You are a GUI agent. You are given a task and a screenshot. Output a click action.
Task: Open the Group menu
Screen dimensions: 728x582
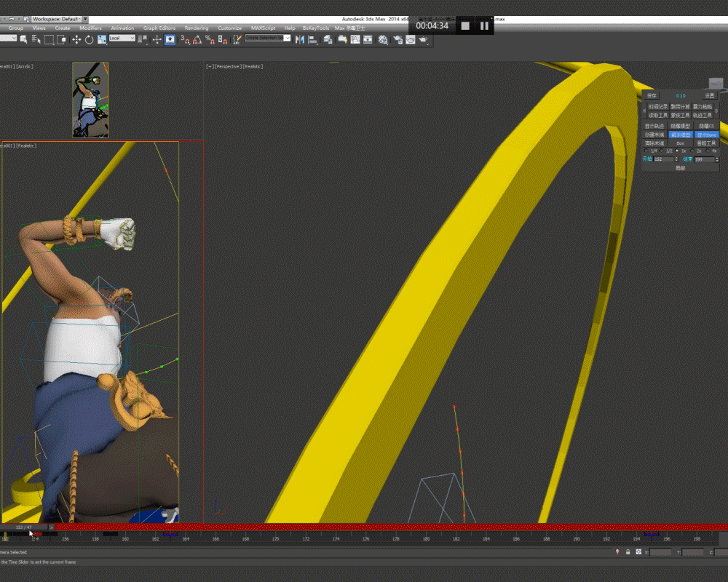pyautogui.click(x=16, y=28)
